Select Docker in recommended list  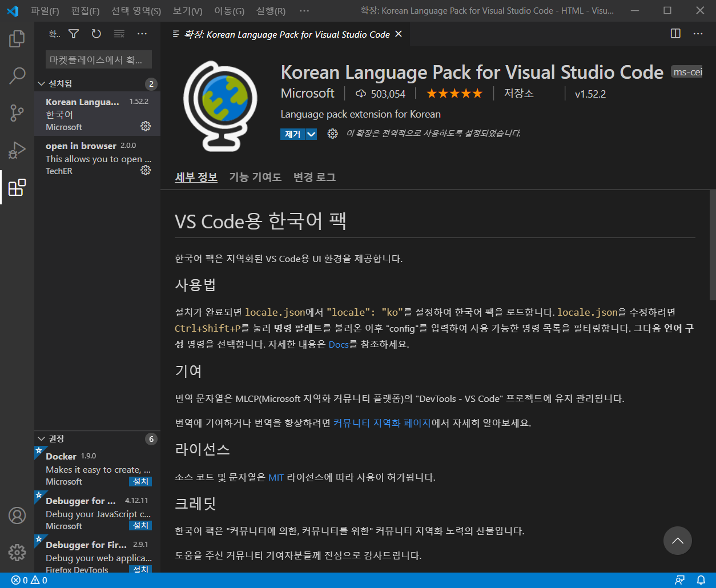point(97,468)
